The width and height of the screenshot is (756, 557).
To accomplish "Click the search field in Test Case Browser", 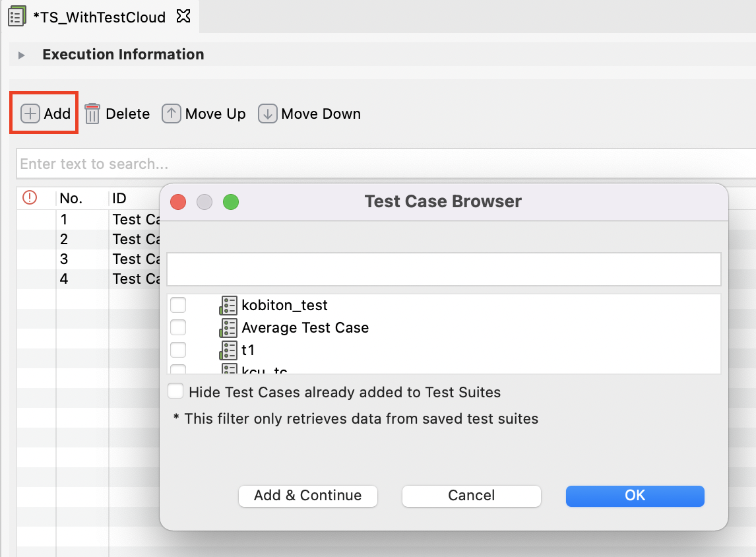I will (444, 269).
